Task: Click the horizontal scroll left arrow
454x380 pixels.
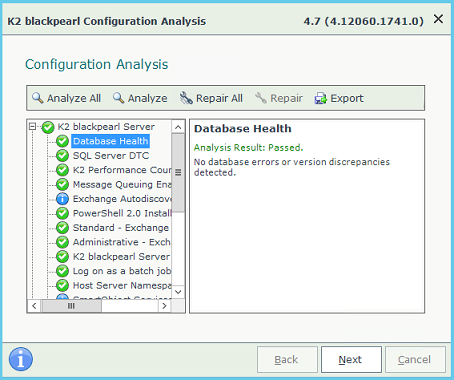Action: click(34, 306)
